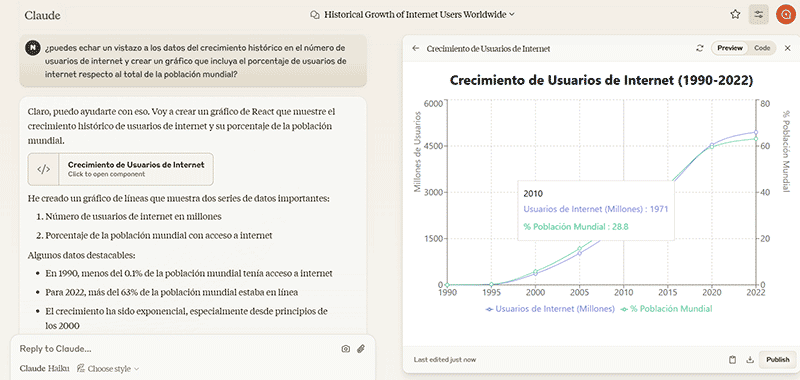
Task: Open Crecimiento de Usuarios de Internet component card
Action: (120, 169)
